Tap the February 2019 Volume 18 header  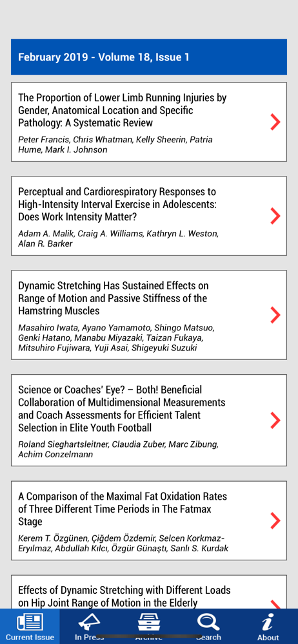(149, 57)
